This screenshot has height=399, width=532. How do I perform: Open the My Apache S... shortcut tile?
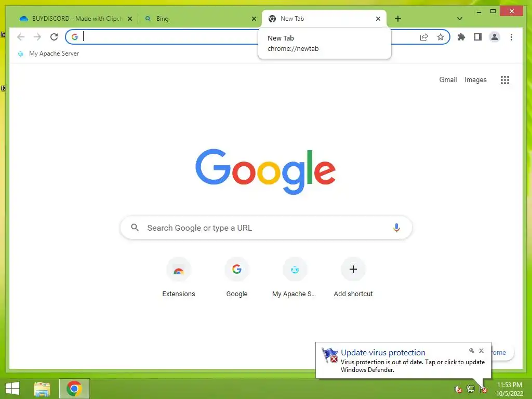tap(295, 277)
